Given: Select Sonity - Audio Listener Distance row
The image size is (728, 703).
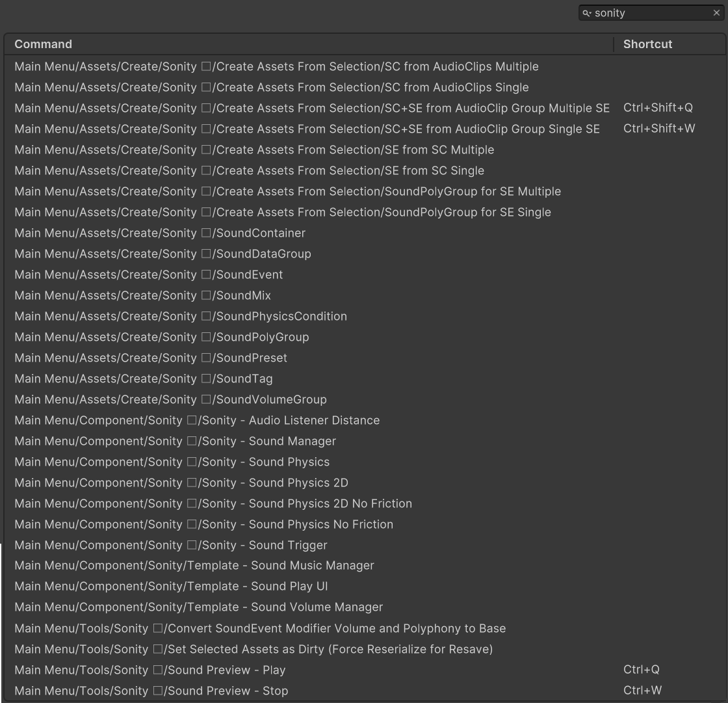Looking at the screenshot, I should tap(364, 421).
